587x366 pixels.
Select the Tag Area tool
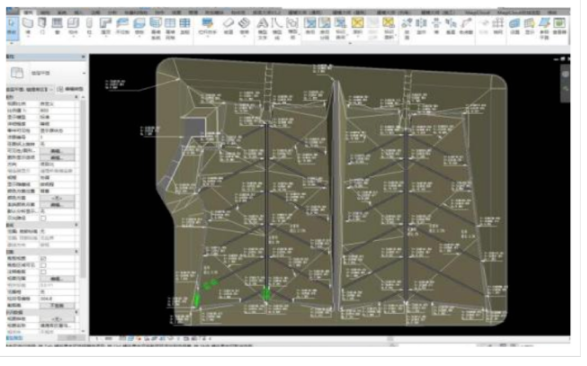click(388, 28)
